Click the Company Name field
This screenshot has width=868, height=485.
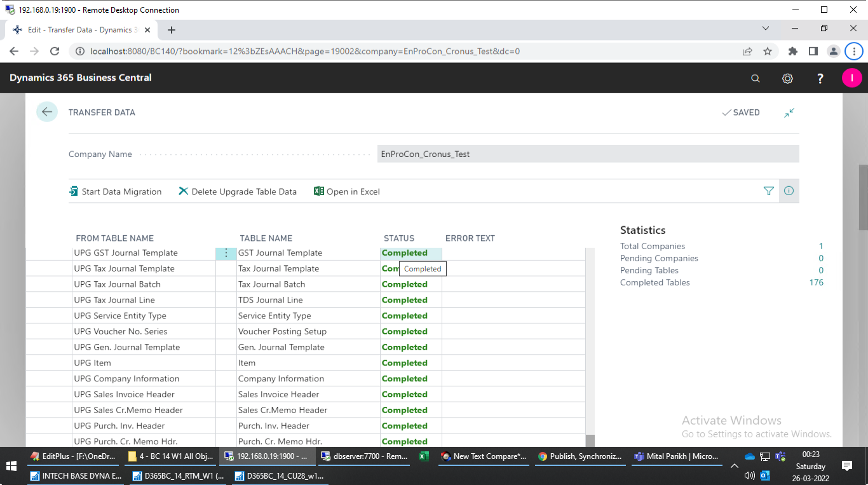coord(588,154)
